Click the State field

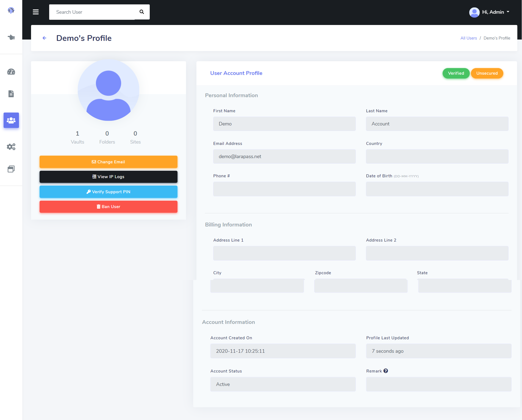coord(465,286)
